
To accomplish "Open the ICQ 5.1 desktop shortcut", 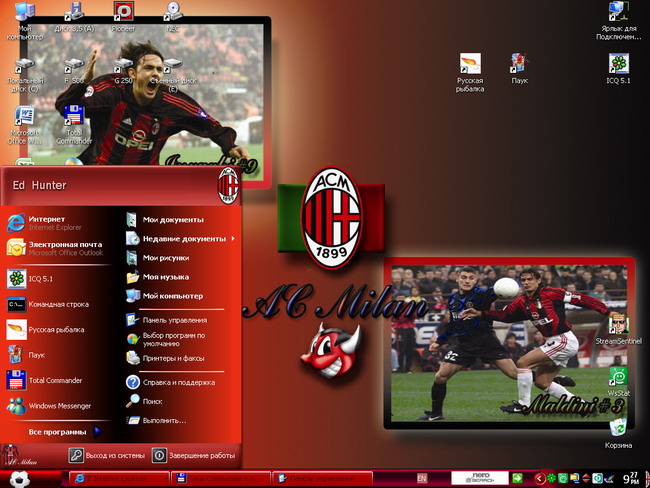I will coord(618,68).
